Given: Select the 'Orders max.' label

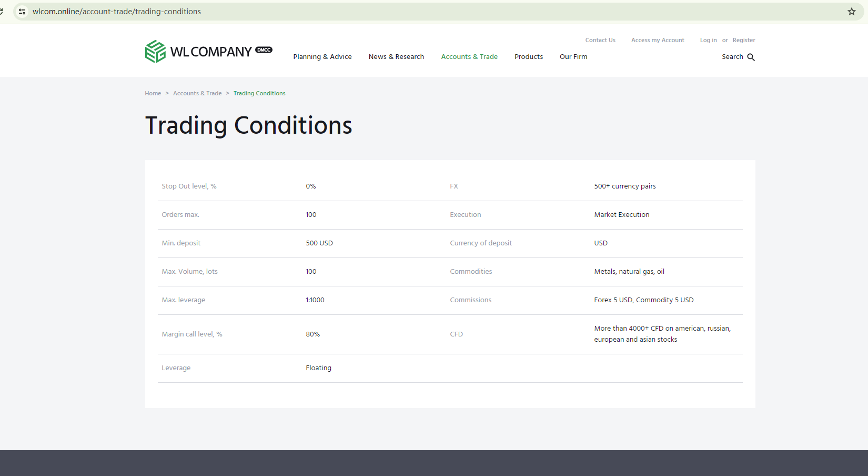Looking at the screenshot, I should tap(180, 215).
